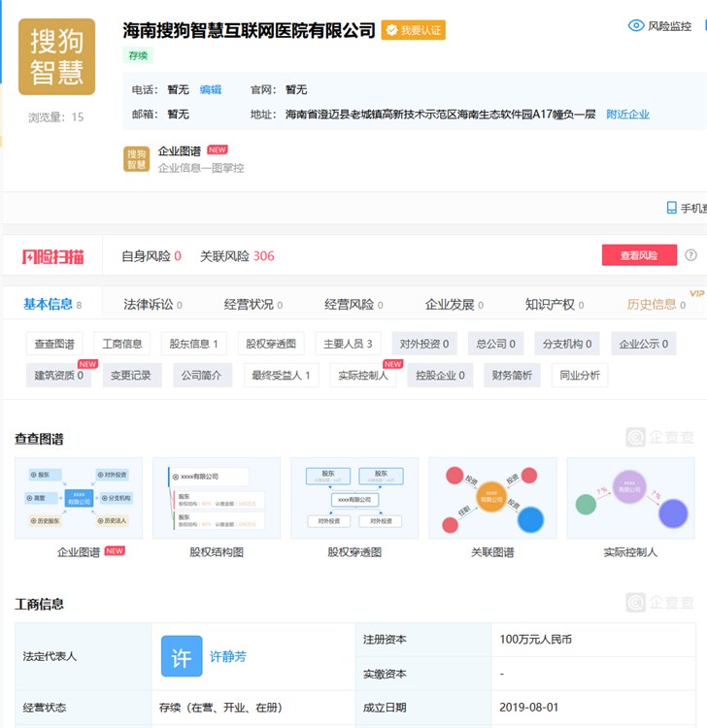Jump to the 实际控制人 section tag
This screenshot has height=728, width=707.
362,376
